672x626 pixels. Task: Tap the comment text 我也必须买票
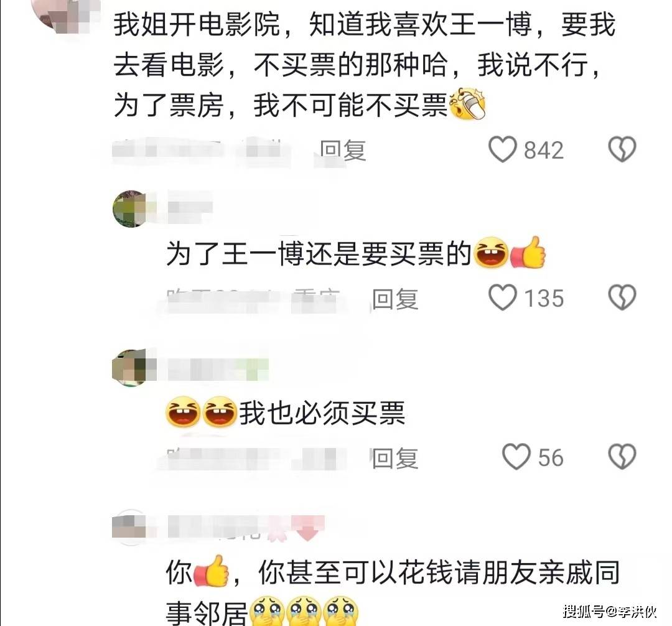322,413
